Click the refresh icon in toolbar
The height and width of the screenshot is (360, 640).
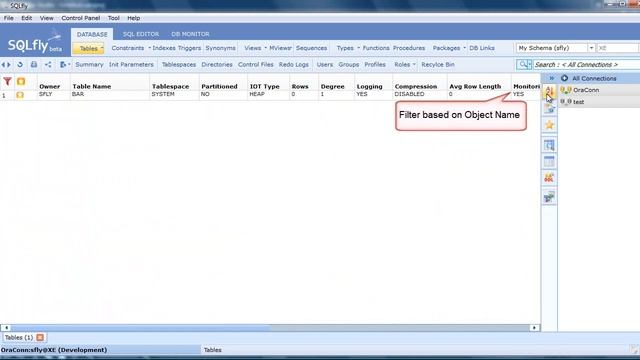pos(20,64)
